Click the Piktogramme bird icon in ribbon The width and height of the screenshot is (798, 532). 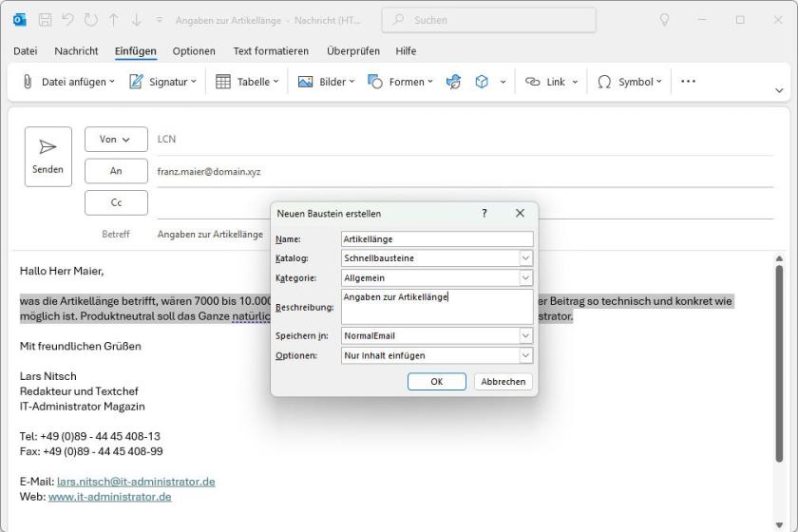[x=453, y=82]
